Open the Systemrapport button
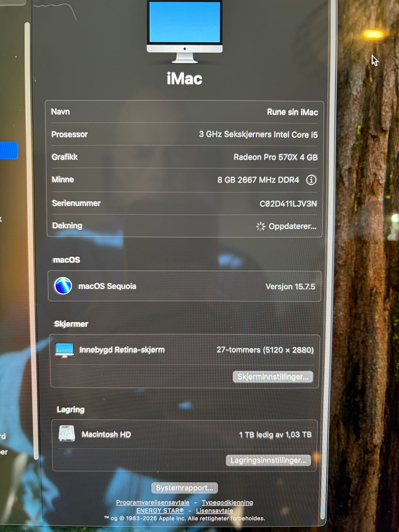Screen dimensions: 399x532 coord(185,488)
